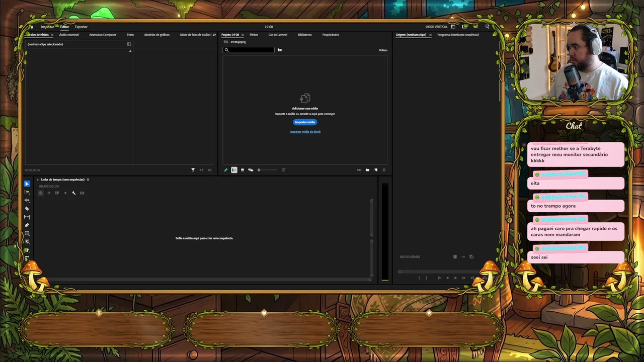644x362 pixels.
Task: Close the Linha do tempo panel tab
Action: click(x=37, y=179)
